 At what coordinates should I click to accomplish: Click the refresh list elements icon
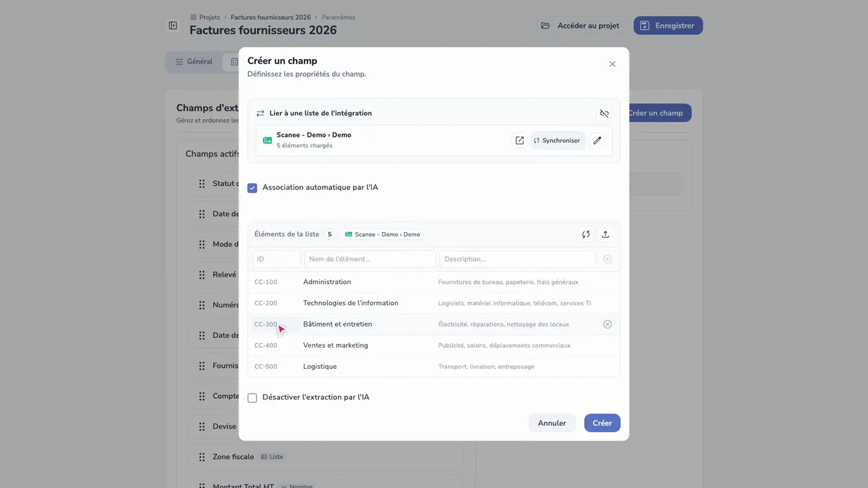coord(585,234)
